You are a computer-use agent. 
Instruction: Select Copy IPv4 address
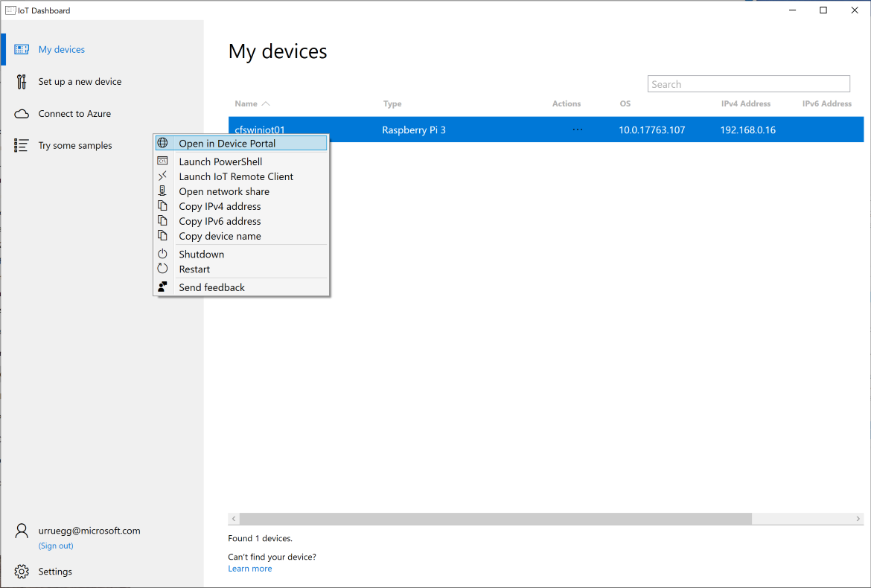[220, 207]
